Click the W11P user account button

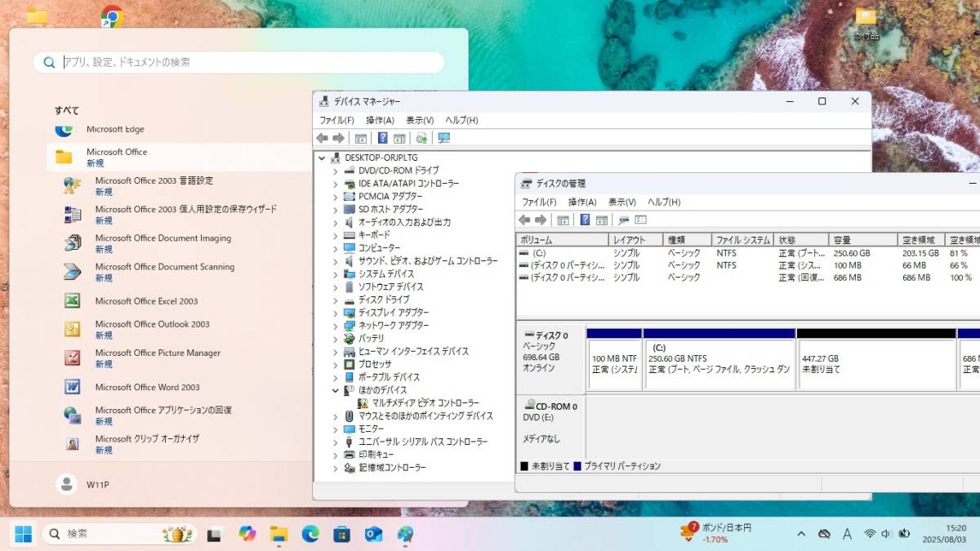[82, 485]
